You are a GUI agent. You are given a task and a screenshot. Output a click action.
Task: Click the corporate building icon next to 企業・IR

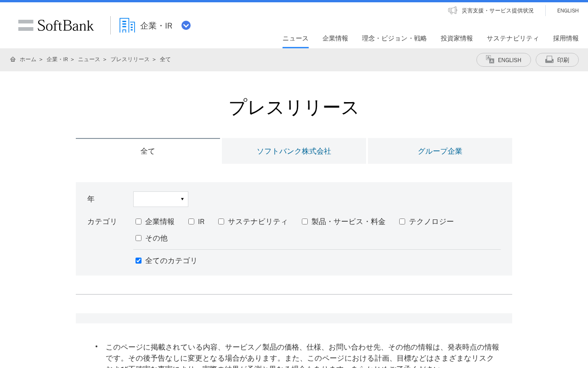coord(127,25)
